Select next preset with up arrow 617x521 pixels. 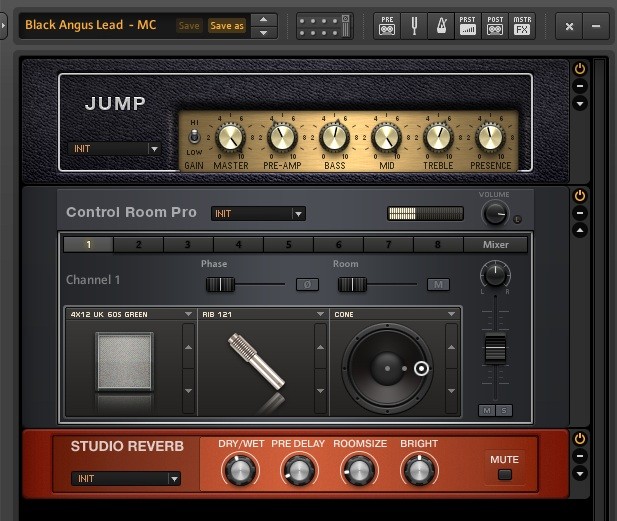tap(264, 19)
